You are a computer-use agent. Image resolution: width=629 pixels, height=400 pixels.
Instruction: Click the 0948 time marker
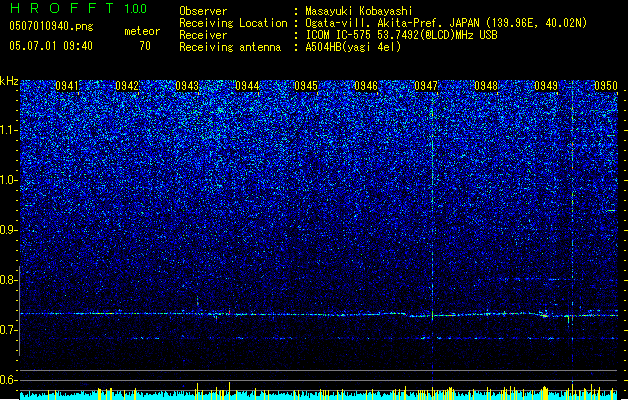486,86
